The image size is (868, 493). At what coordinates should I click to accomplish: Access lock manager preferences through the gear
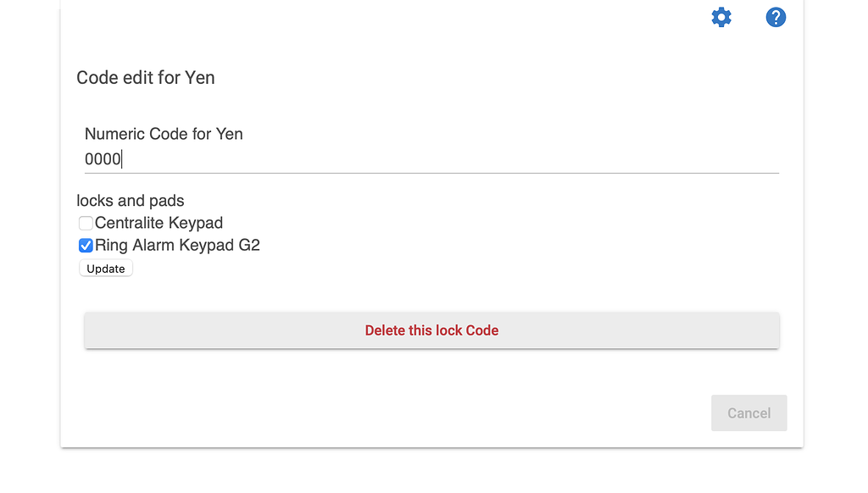point(721,17)
